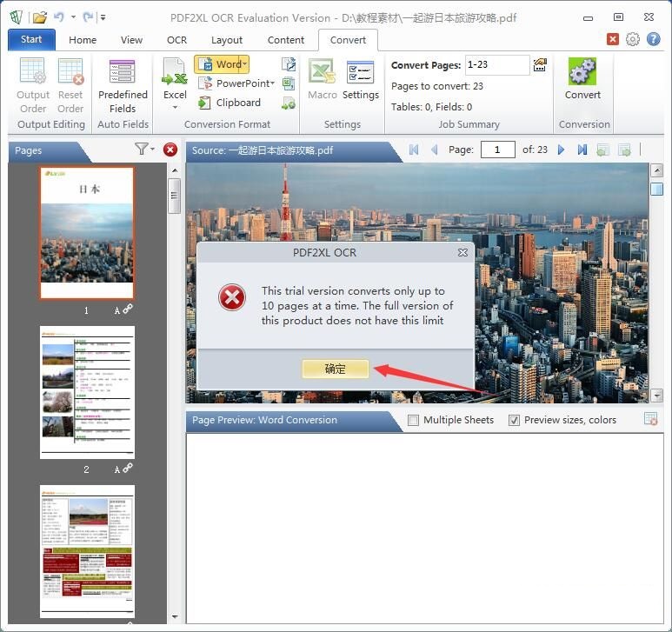Switch to the OCR tab

click(x=176, y=40)
